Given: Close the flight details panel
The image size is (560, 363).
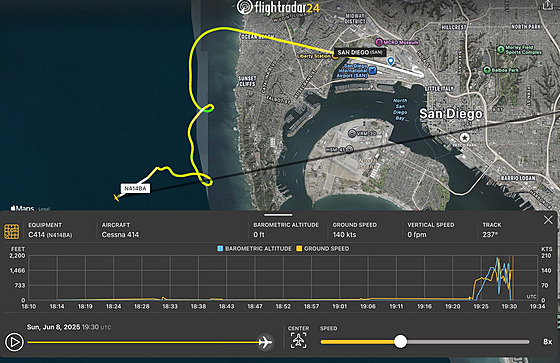Looking at the screenshot, I should tap(548, 220).
